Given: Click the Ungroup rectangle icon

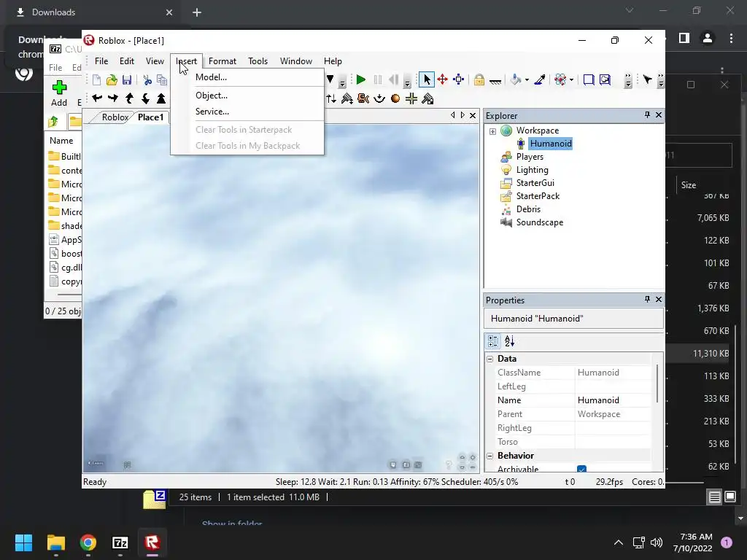Looking at the screenshot, I should (x=605, y=79).
